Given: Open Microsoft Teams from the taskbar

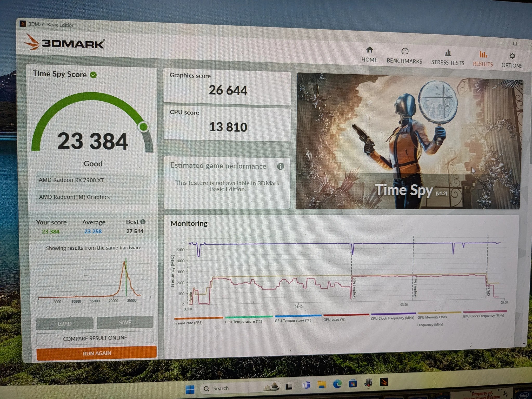Looking at the screenshot, I should [306, 385].
